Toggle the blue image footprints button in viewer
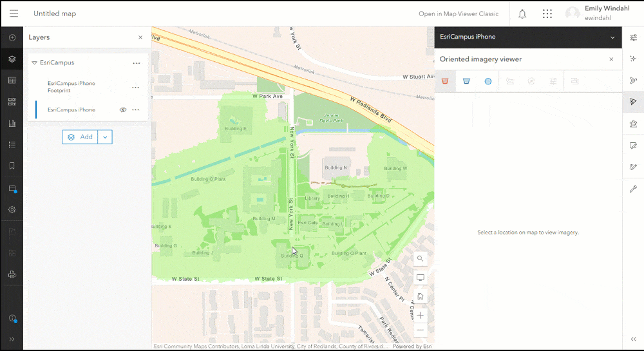 466,81
